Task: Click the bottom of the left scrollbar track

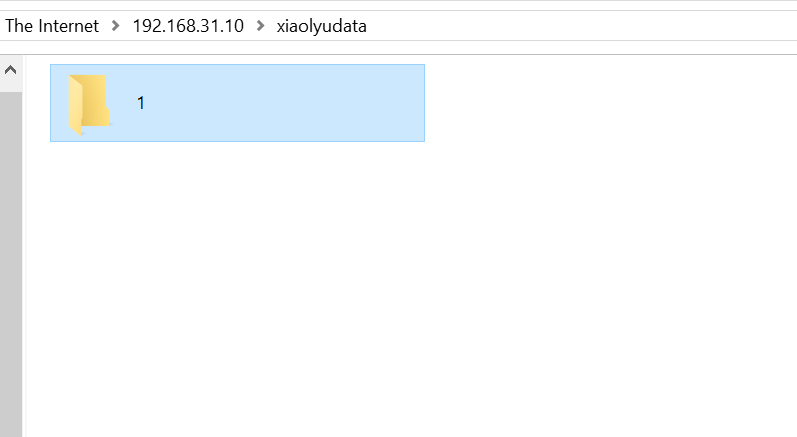Action: pos(11,427)
